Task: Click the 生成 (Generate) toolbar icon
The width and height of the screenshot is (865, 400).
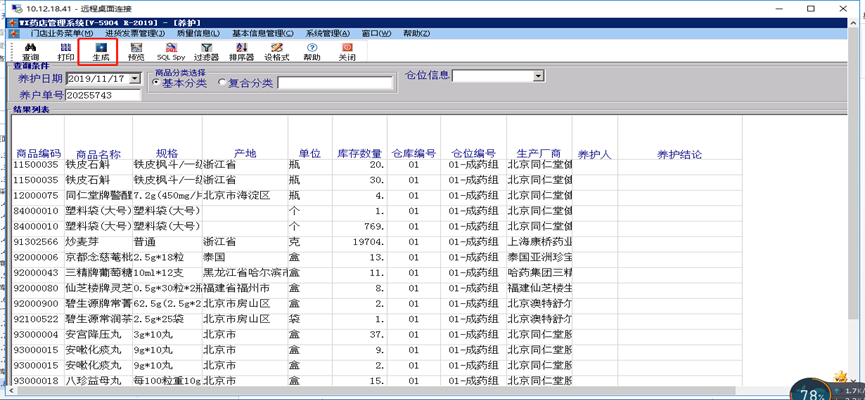Action: pyautogui.click(x=101, y=51)
